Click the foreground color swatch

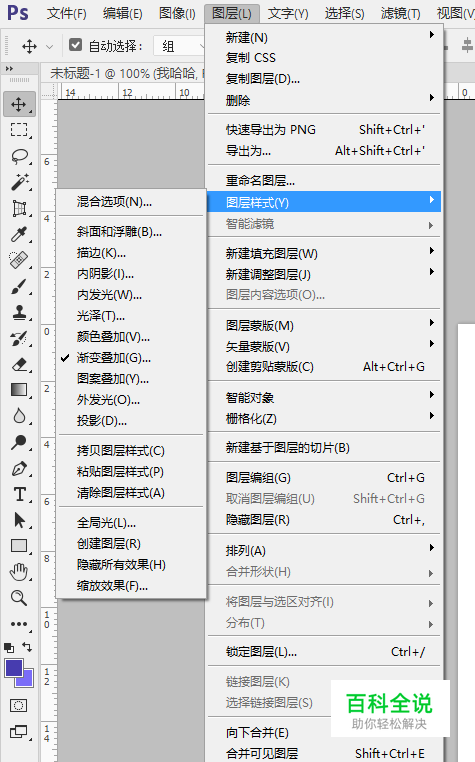pyautogui.click(x=13, y=668)
